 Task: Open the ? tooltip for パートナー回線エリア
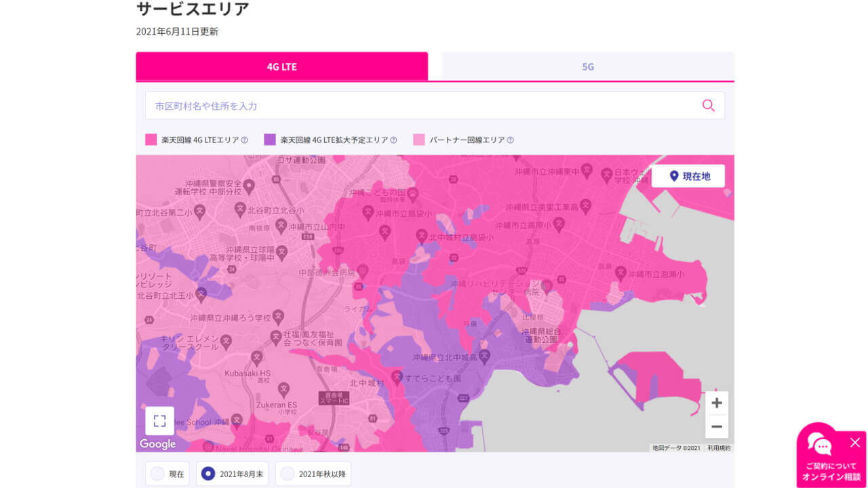(510, 139)
